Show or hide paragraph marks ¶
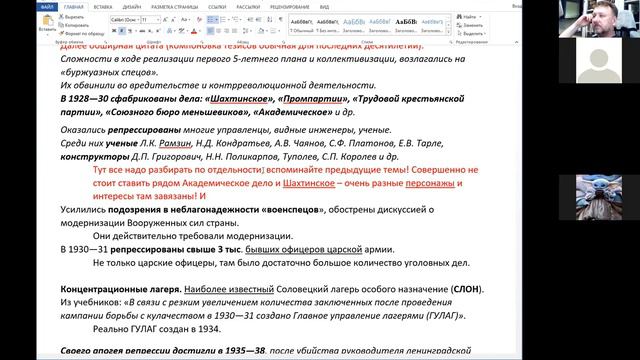 point(281,20)
